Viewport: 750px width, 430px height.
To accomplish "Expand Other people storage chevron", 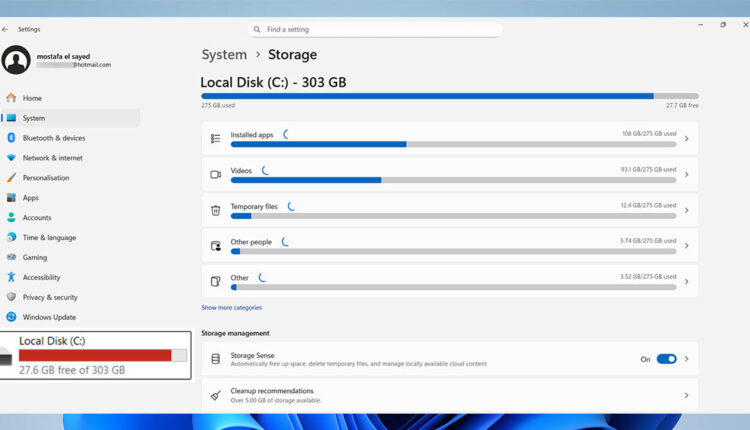I will click(686, 246).
